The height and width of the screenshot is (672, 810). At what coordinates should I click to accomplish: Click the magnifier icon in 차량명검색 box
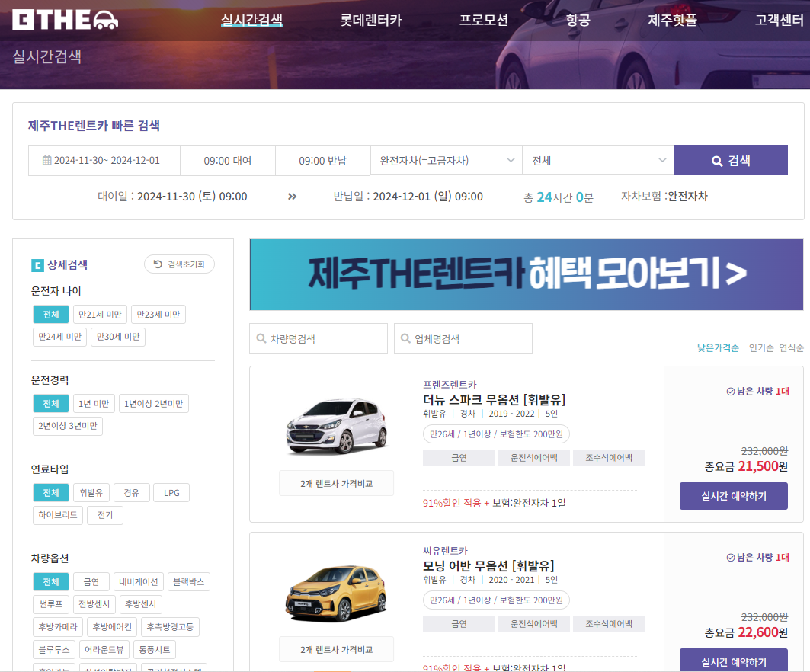click(x=261, y=338)
